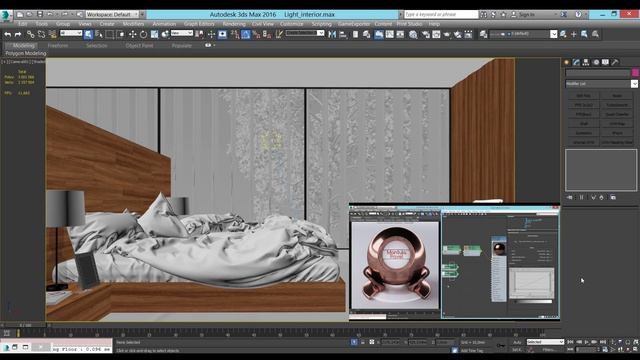Open the Edit menu
Viewport: 640px width, 360px height.
[x=22, y=24]
